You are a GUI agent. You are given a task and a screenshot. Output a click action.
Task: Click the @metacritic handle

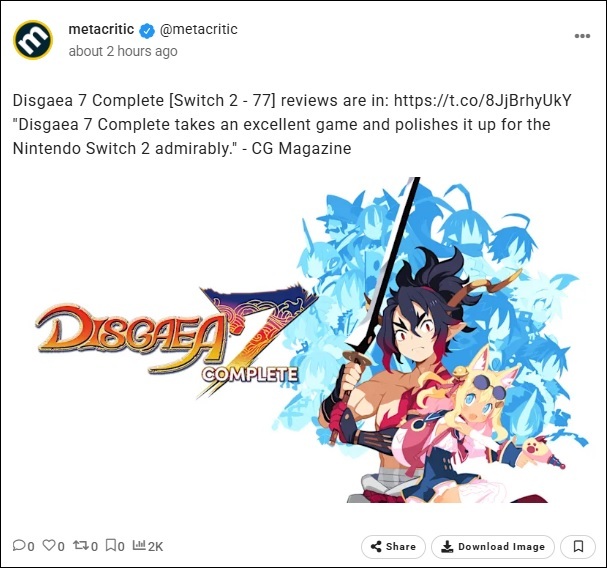(199, 29)
